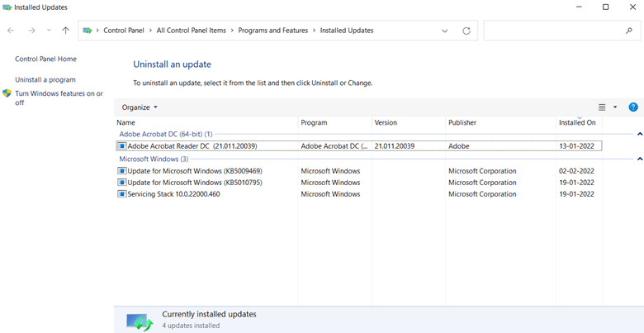Select Servicing Stack 10.0.22000.460 row
Screen dimensions: 644x333
pos(358,194)
